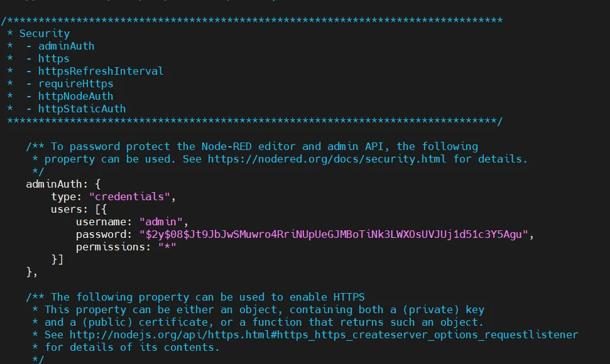
Task: Click the nodered.org security docs URL
Action: click(327, 159)
